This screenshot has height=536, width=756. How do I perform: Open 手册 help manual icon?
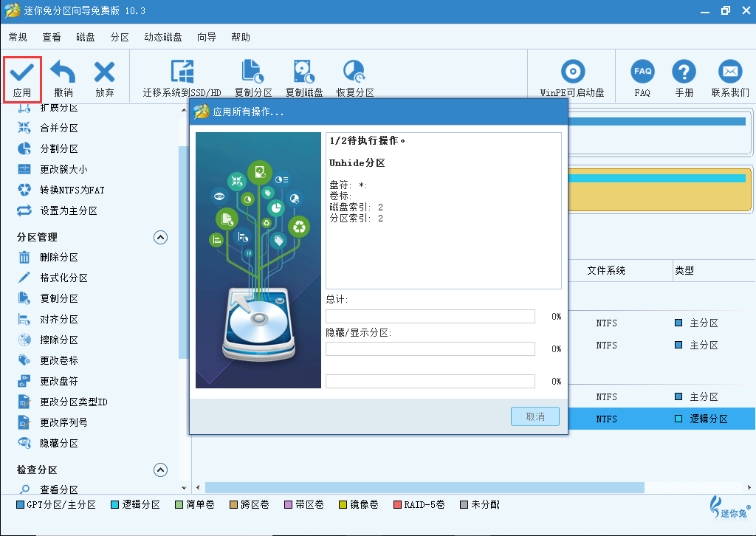point(684,79)
